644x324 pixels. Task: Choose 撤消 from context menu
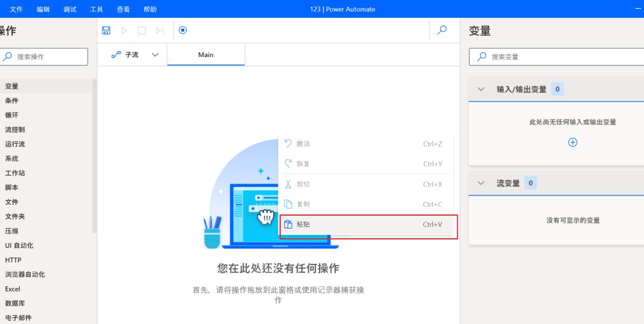pos(366,144)
